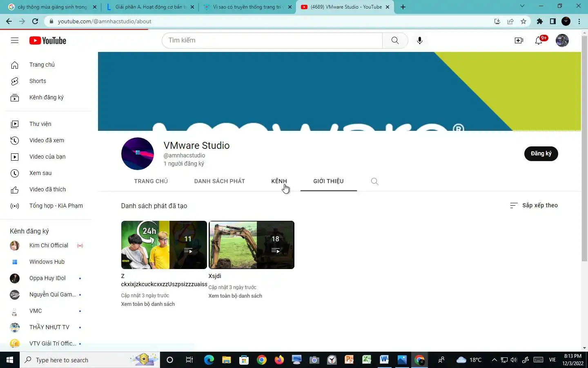The width and height of the screenshot is (588, 368).
Task: Open Kim Chi Official subscription
Action: pos(48,245)
